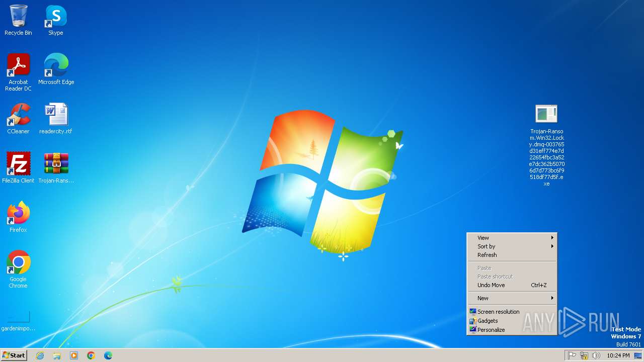Open Windows Media Player from taskbar

pyautogui.click(x=74, y=355)
